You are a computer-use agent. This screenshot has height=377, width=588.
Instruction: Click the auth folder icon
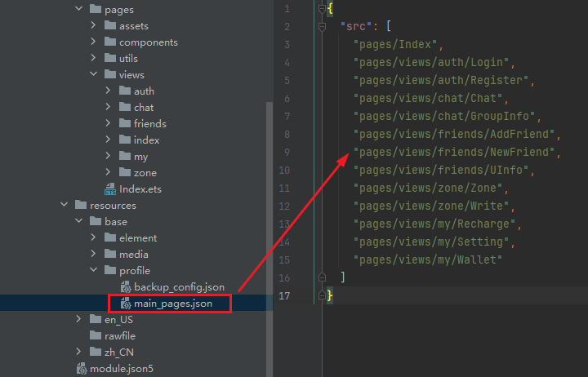tap(125, 91)
